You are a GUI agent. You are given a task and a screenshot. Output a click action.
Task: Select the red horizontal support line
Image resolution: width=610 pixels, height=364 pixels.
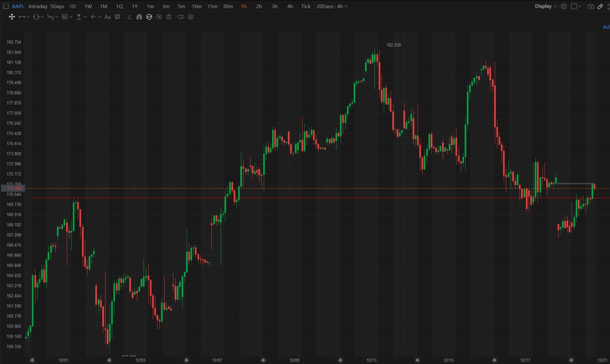point(321,198)
